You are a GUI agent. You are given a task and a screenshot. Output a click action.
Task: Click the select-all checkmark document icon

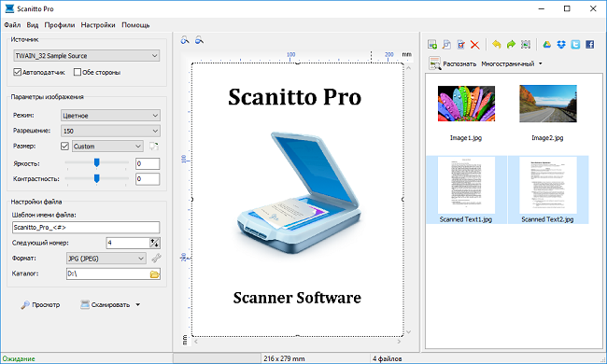460,45
